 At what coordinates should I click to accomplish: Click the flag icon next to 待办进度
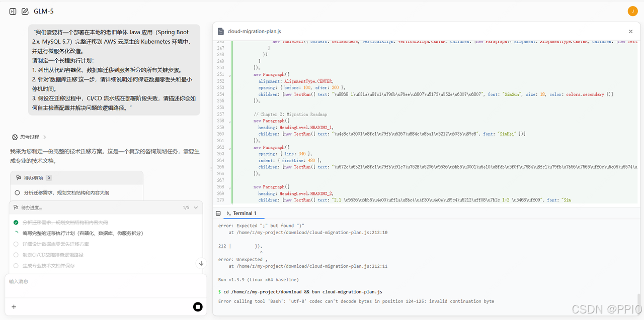tap(16, 207)
